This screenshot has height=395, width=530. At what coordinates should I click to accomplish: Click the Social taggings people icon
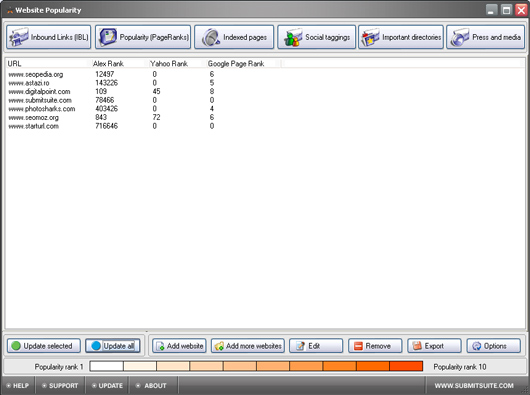[293, 37]
